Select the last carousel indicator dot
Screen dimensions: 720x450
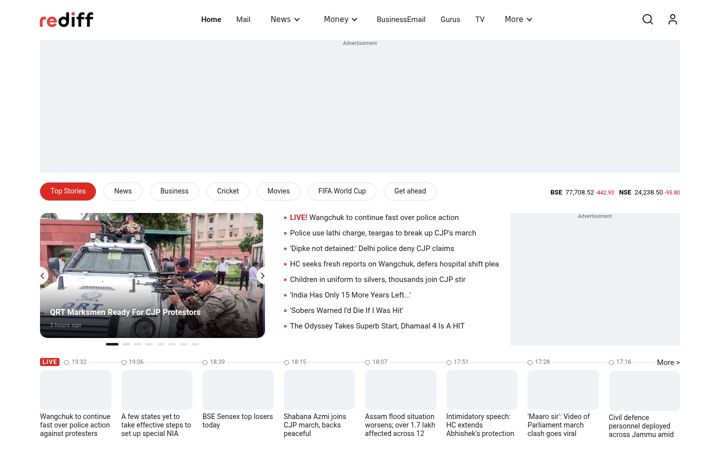pos(195,344)
